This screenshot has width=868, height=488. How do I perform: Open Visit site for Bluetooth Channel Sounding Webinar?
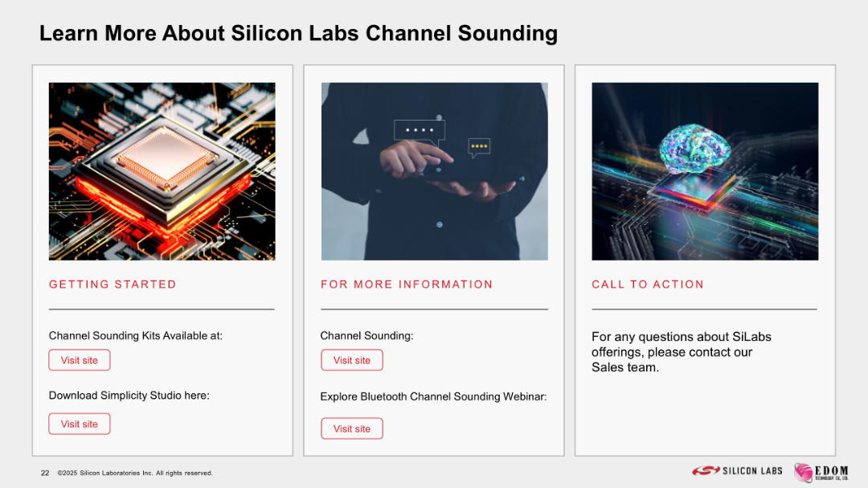[x=351, y=429]
